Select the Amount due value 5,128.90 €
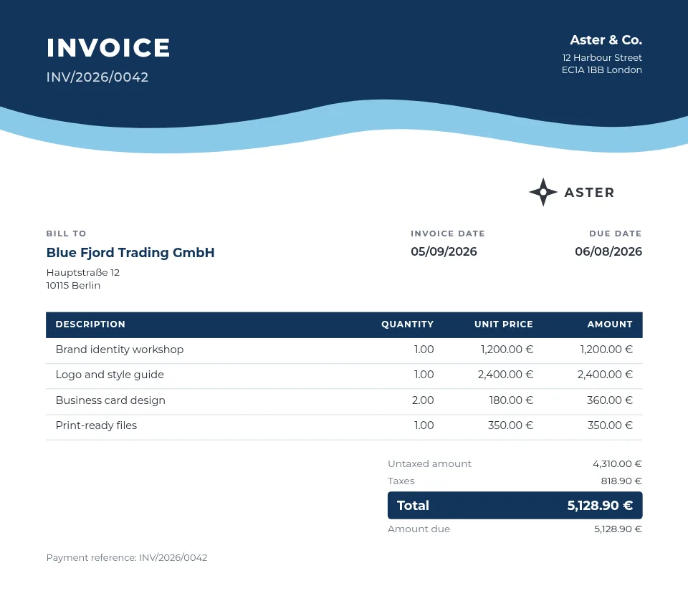 click(x=618, y=529)
